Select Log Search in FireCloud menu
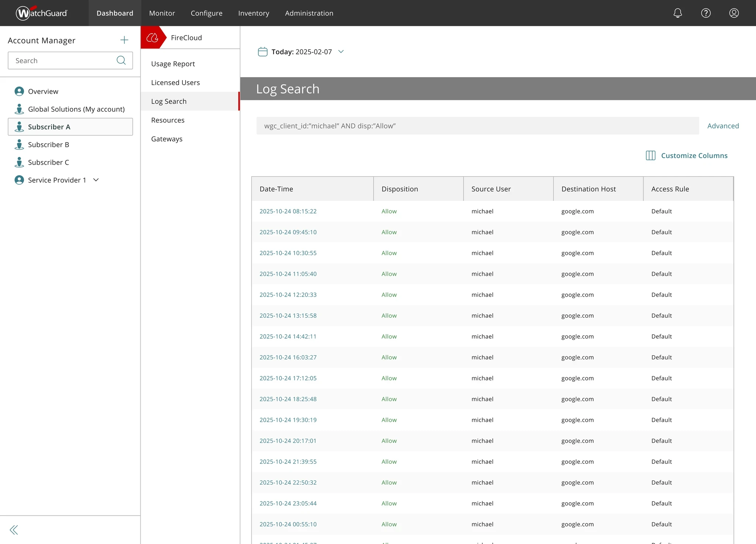This screenshot has height=544, width=756. [x=190, y=101]
